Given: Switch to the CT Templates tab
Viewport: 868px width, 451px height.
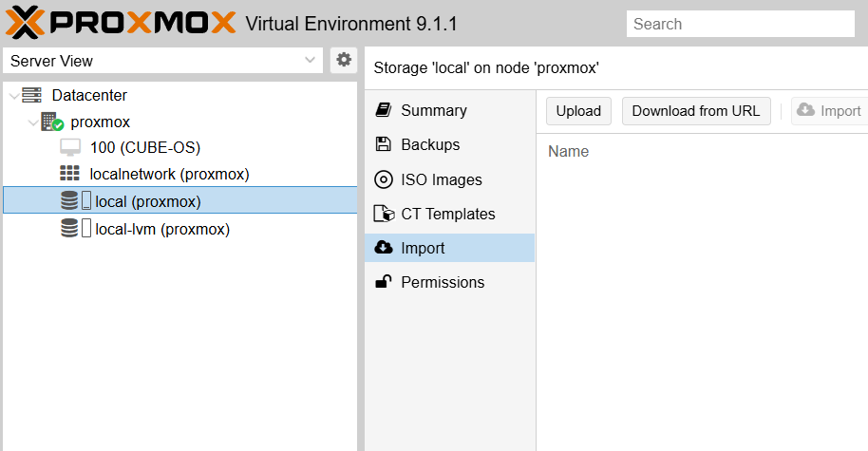Looking at the screenshot, I should 447,214.
